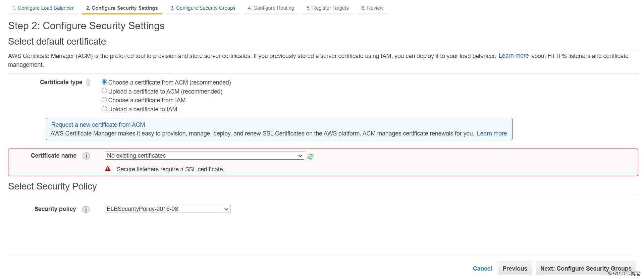Refresh the certificate list with green arrows icon
Image resolution: width=644 pixels, height=279 pixels.
(310, 156)
